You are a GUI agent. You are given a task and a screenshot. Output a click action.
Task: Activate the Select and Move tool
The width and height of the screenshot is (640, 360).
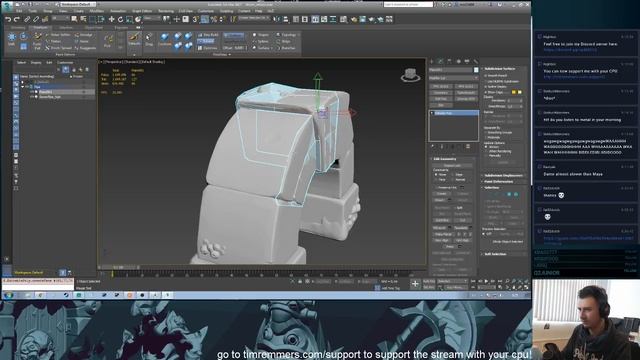[111, 19]
